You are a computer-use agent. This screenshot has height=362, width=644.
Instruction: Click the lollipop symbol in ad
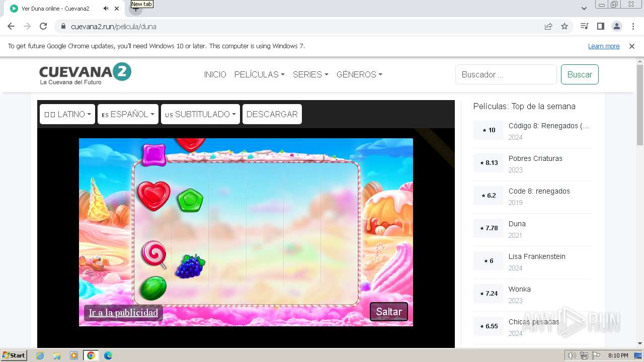click(154, 254)
